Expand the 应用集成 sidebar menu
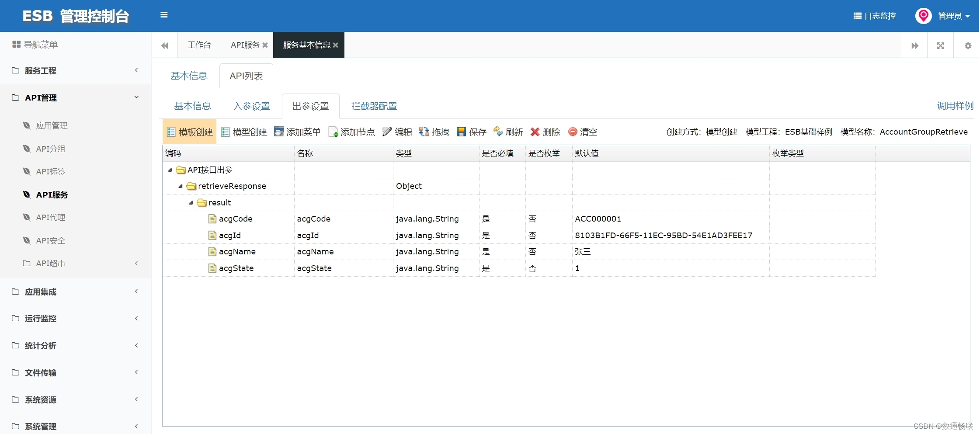 tap(75, 292)
